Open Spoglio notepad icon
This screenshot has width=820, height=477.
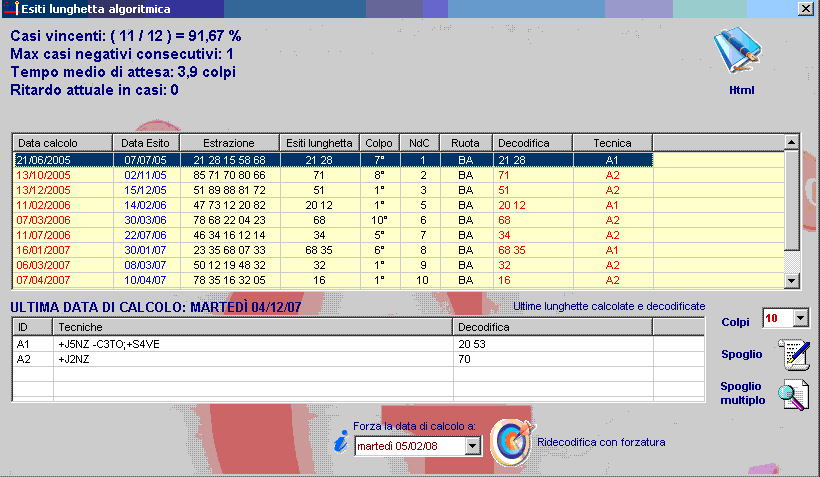793,354
